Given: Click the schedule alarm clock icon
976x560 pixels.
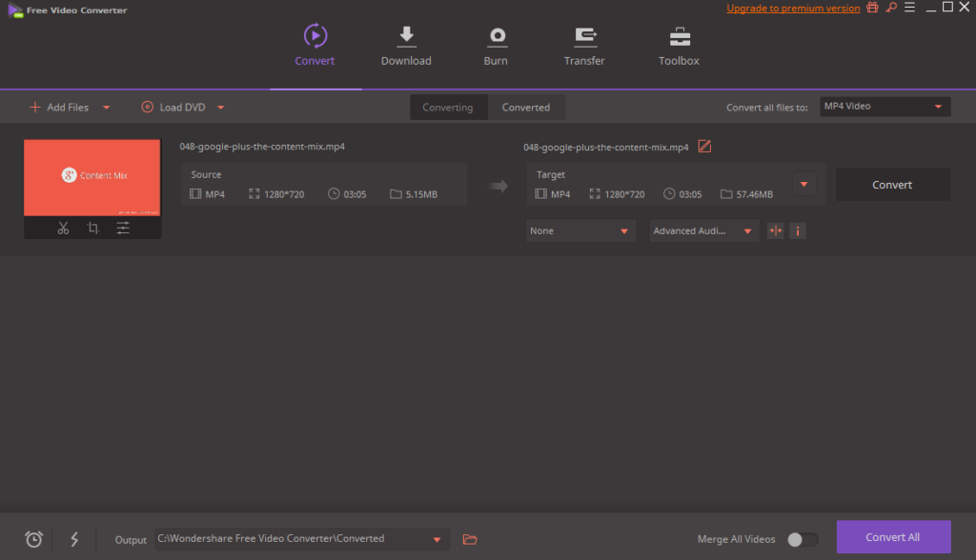Looking at the screenshot, I should coord(33,539).
